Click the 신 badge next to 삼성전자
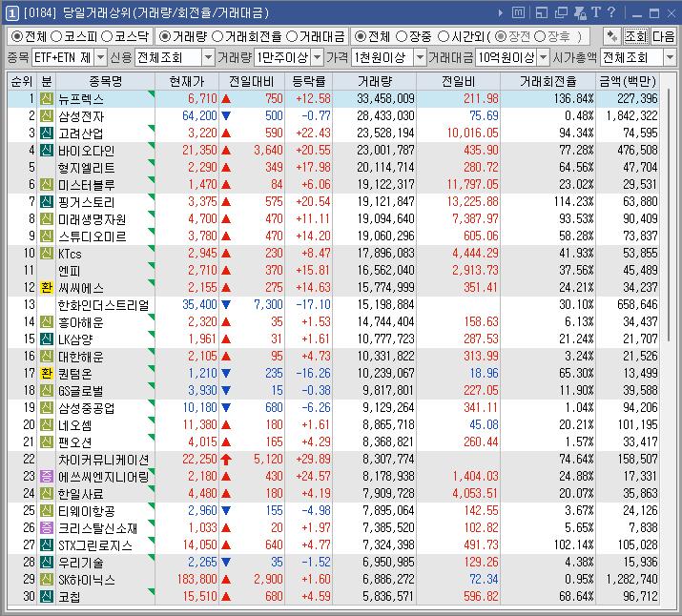682x616 pixels. click(x=47, y=116)
